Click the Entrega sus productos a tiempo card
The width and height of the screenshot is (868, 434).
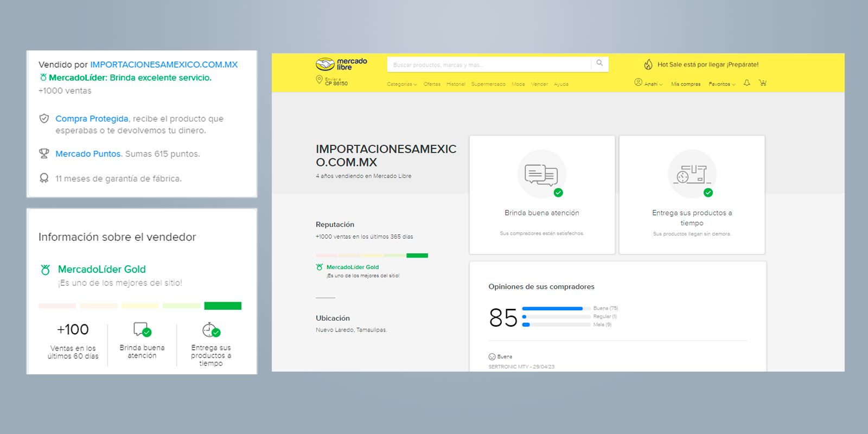[x=692, y=195]
